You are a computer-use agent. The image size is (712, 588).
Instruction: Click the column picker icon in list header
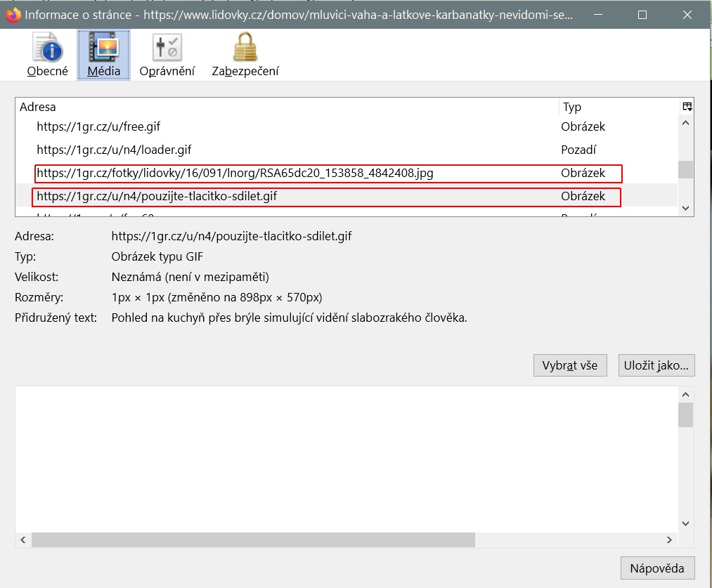click(x=687, y=107)
